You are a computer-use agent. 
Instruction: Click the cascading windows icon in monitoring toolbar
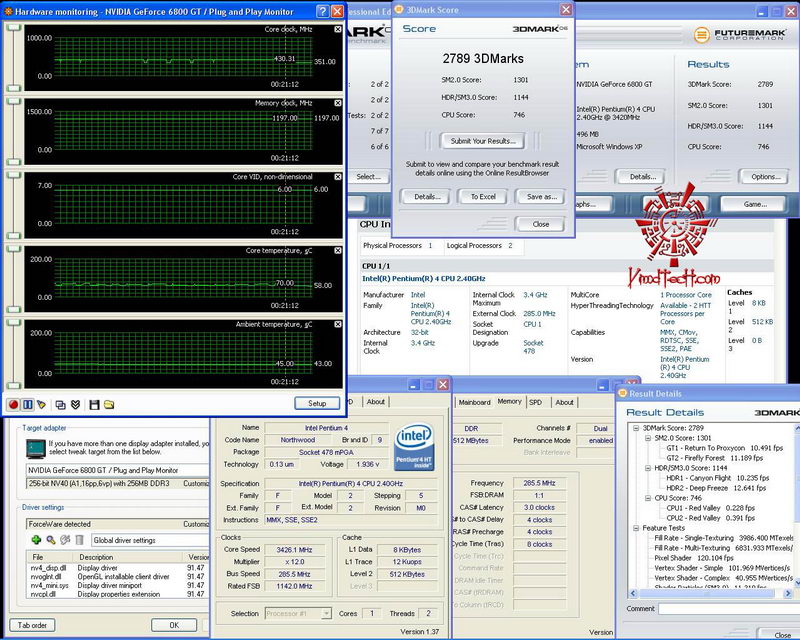[60, 405]
